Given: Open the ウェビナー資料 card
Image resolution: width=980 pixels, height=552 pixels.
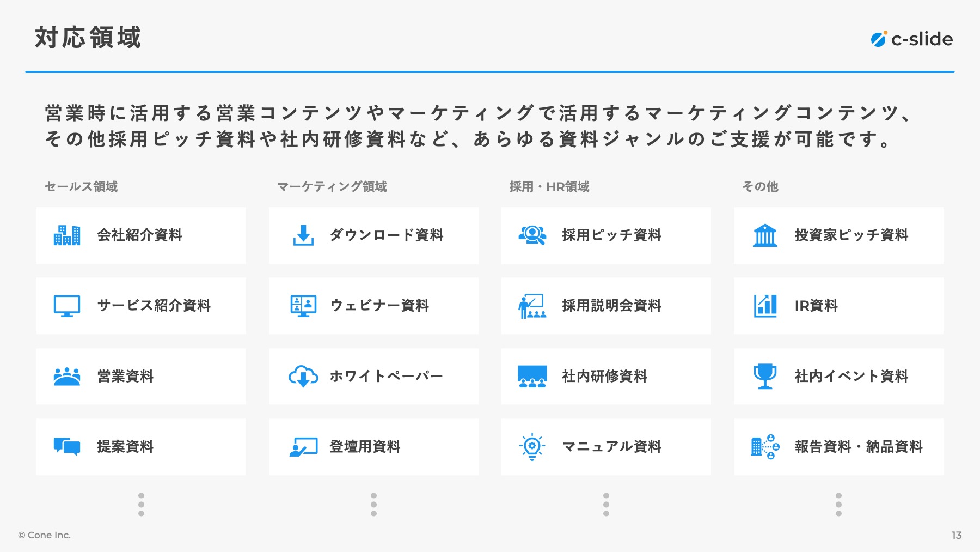Looking at the screenshot, I should (x=373, y=306).
